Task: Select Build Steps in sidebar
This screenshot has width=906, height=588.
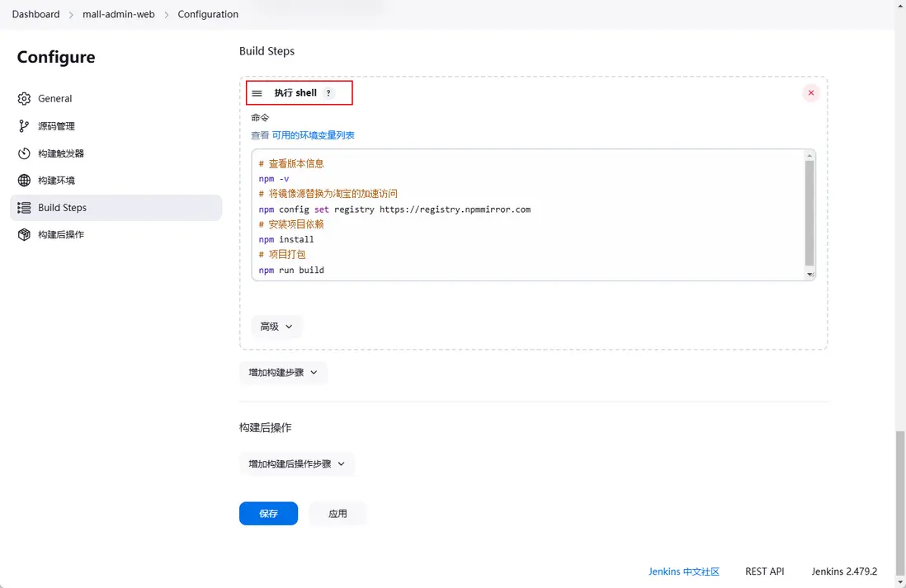Action: click(116, 207)
